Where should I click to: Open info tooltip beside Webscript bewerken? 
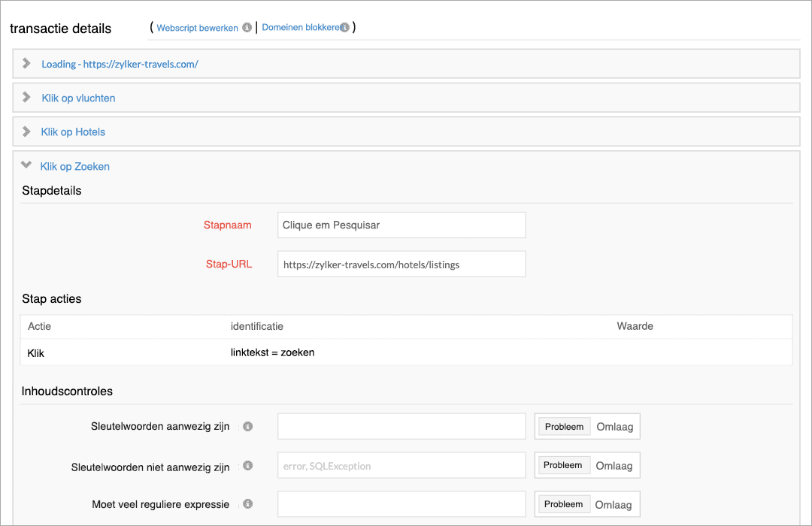point(247,27)
